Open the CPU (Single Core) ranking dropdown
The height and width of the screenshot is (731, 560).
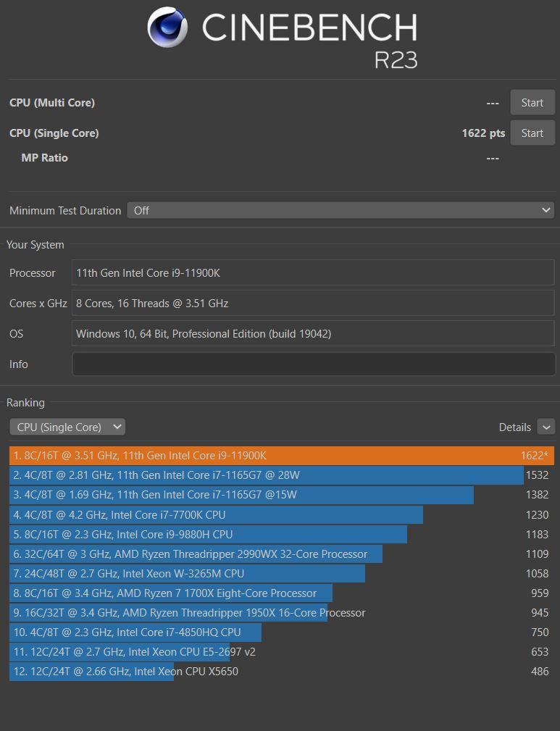point(67,427)
